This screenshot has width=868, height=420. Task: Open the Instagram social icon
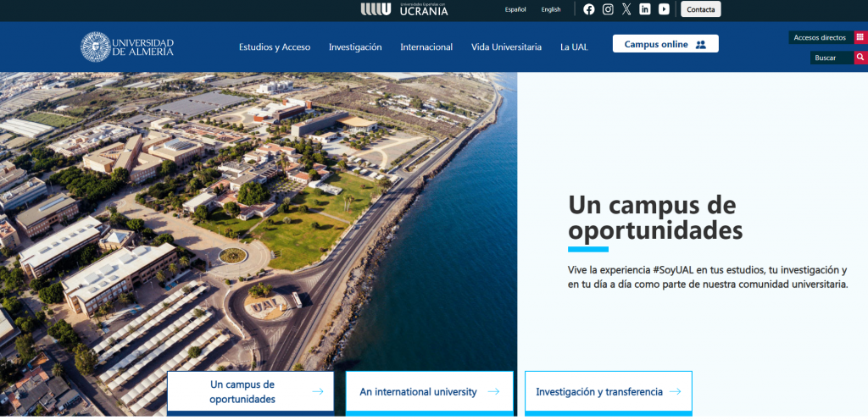click(x=608, y=9)
